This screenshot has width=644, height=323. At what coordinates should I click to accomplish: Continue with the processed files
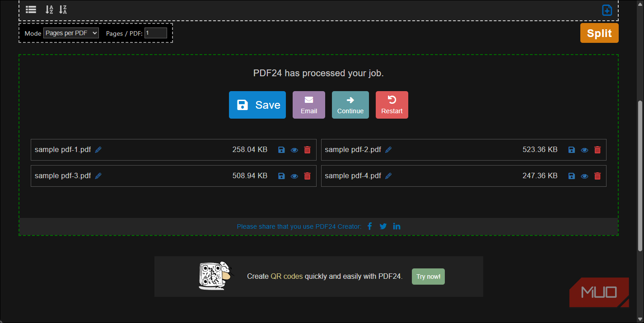350,105
